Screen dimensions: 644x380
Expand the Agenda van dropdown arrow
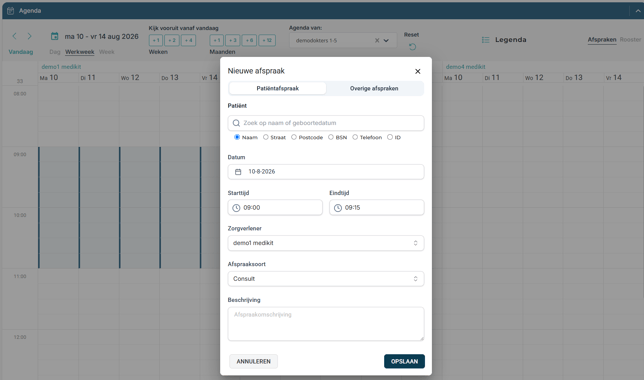[386, 40]
